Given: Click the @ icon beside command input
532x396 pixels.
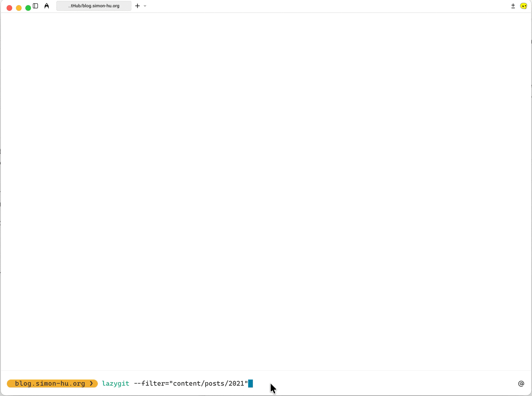Looking at the screenshot, I should [521, 384].
